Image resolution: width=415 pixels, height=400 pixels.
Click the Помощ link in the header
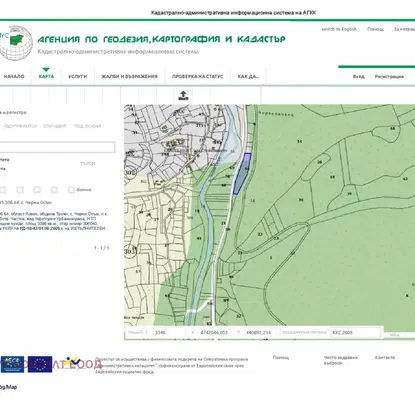pos(375,29)
